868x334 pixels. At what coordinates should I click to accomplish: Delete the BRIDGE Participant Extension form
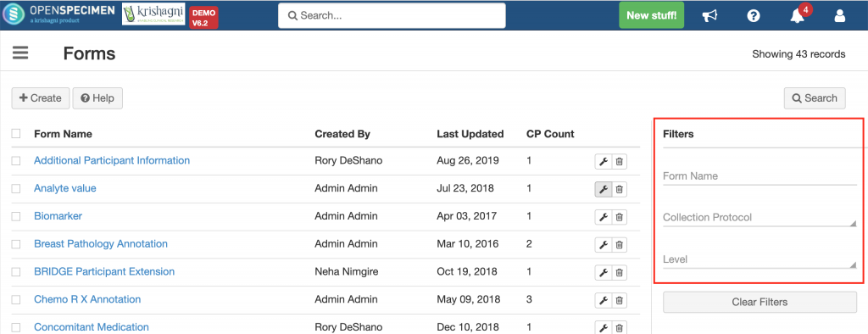[x=620, y=272]
